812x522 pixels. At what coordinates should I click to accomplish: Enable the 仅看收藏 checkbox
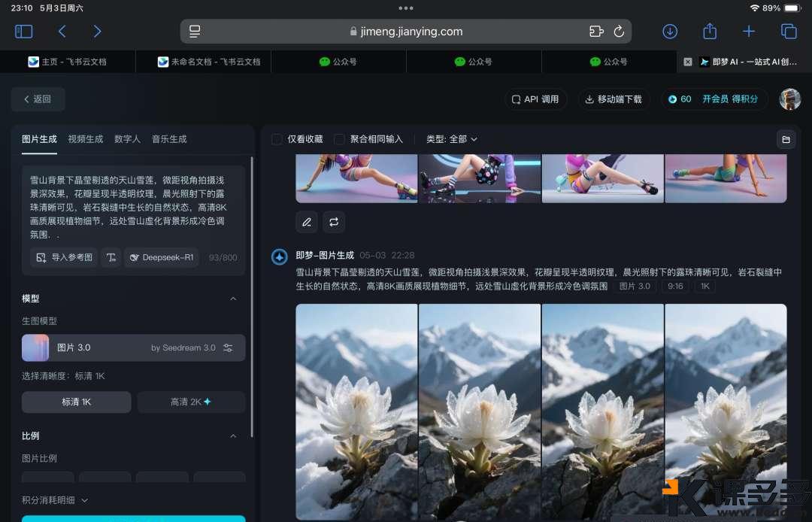tap(277, 139)
